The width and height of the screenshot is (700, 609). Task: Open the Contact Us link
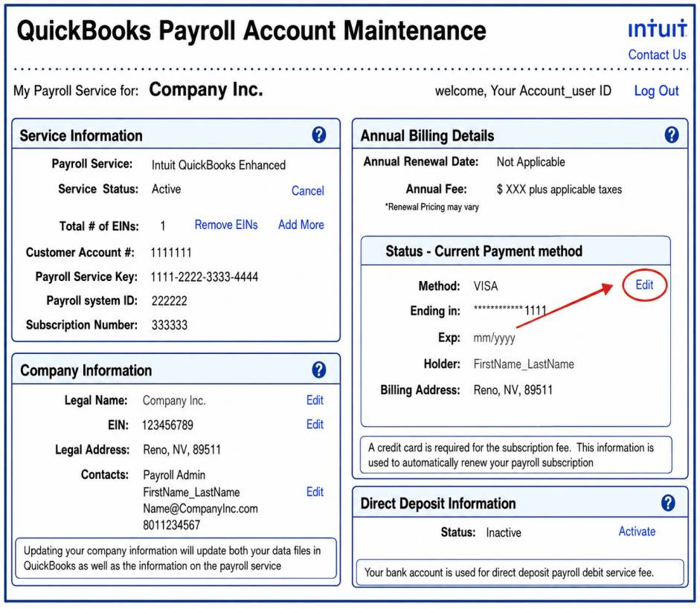[x=657, y=54]
